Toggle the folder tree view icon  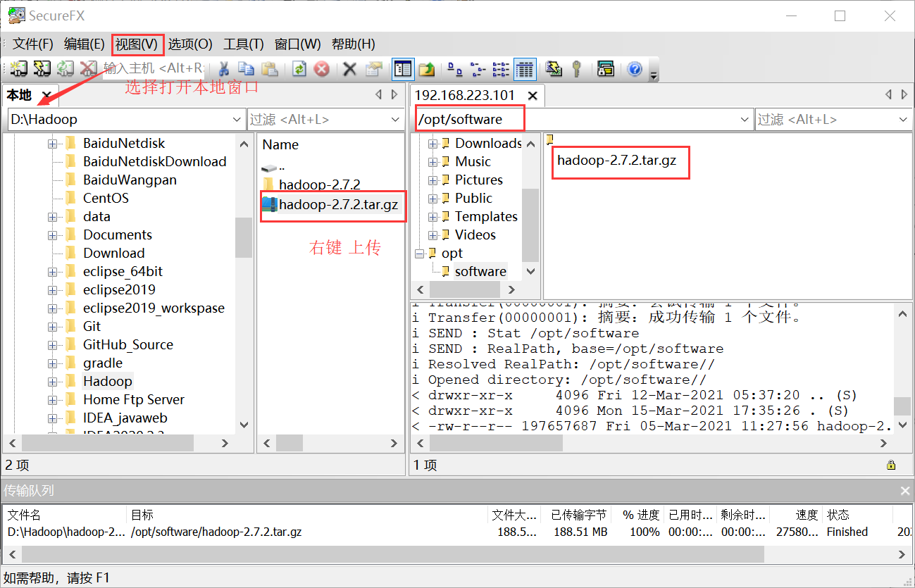coord(403,68)
